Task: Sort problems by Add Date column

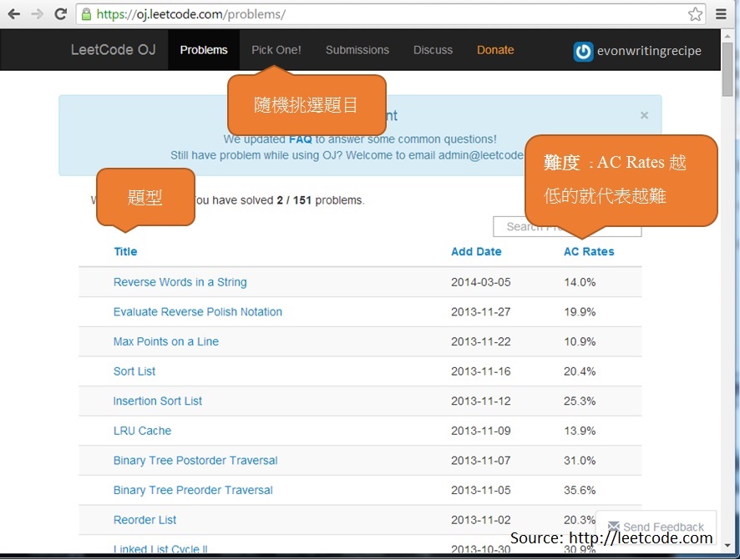Action: click(x=476, y=251)
